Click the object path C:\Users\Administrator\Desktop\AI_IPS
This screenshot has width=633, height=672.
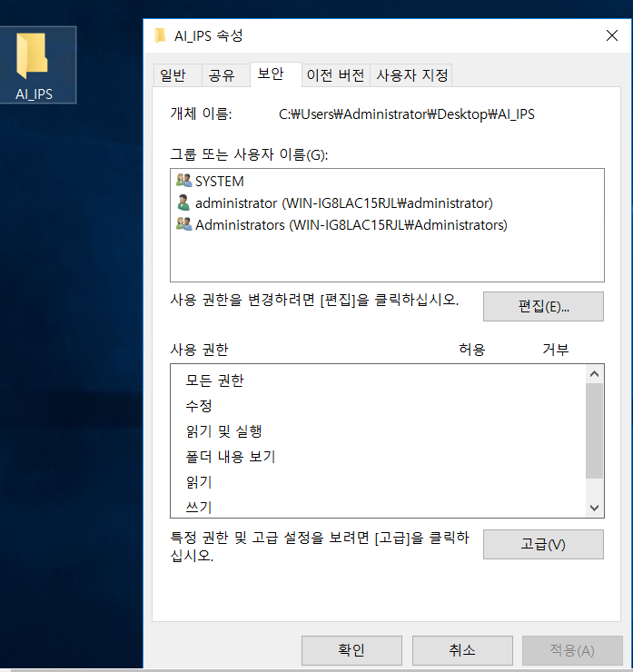406,114
